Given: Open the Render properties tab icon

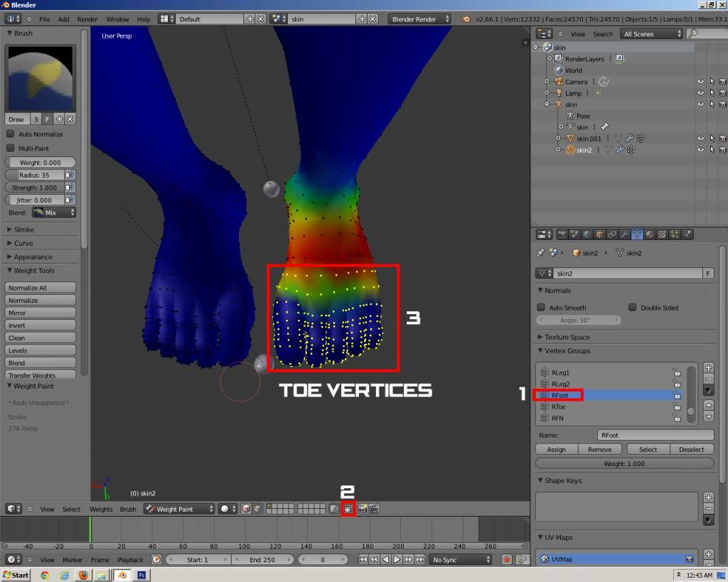Looking at the screenshot, I should pyautogui.click(x=562, y=235).
